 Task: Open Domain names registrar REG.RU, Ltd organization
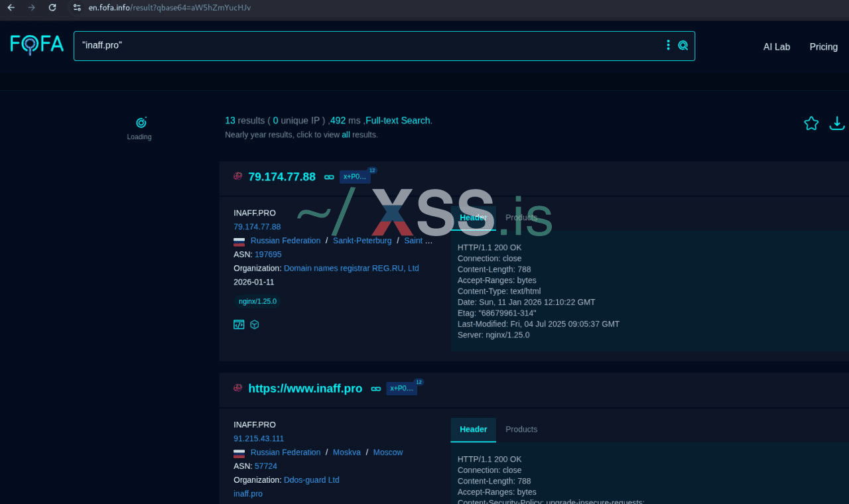(352, 269)
